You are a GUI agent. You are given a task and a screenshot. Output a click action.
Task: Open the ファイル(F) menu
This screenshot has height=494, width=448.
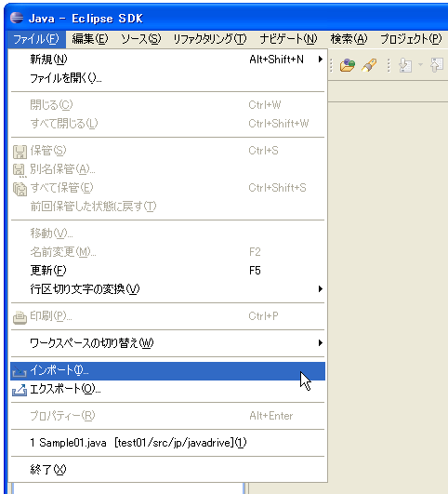pyautogui.click(x=36, y=39)
